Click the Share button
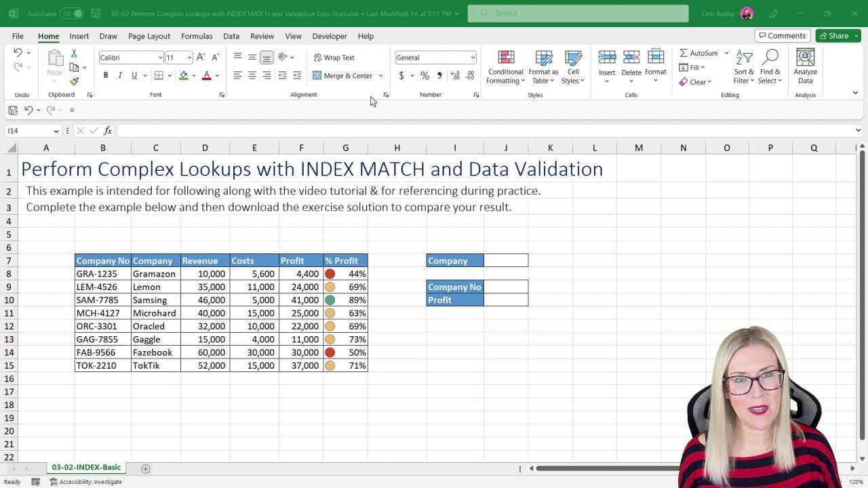The width and height of the screenshot is (868, 488). point(837,35)
